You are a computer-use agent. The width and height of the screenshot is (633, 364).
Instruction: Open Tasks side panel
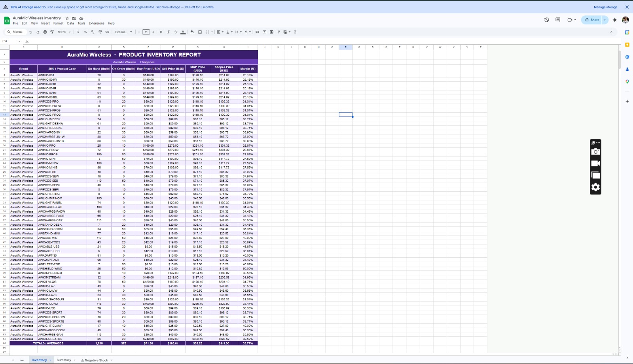[627, 57]
